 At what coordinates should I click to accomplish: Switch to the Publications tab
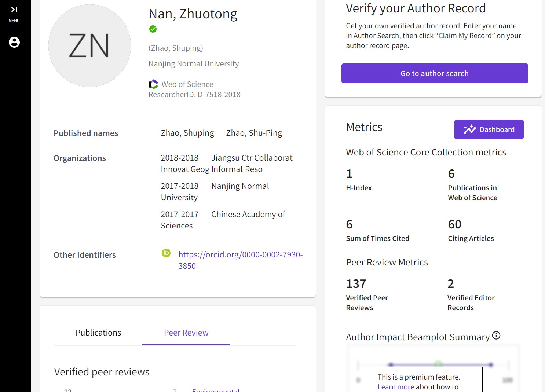point(98,333)
